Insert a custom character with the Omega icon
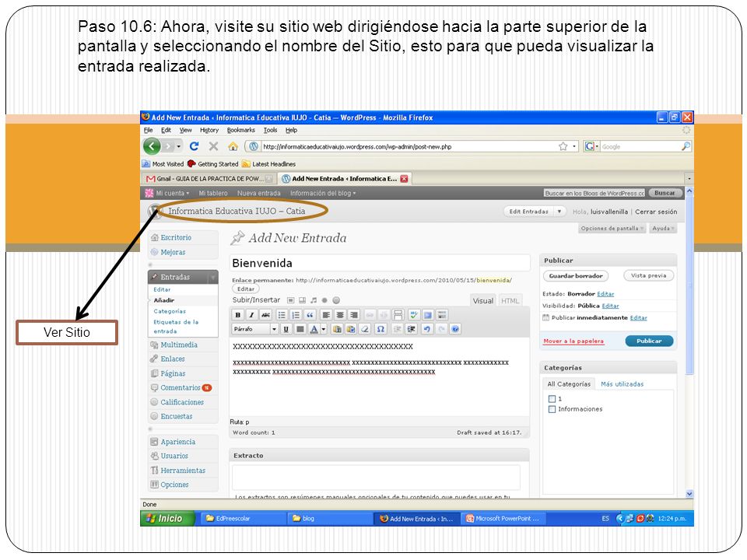This screenshot has height=560, width=747. tap(381, 329)
